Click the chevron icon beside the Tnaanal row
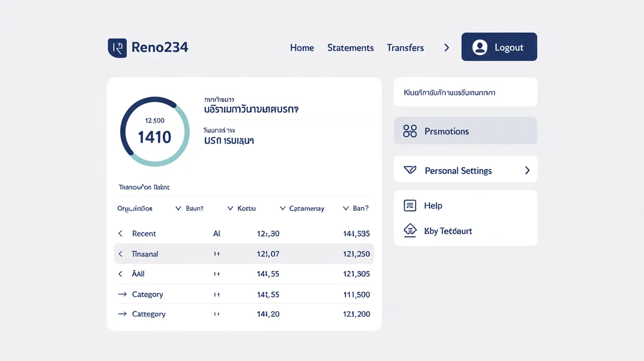The width and height of the screenshot is (644, 361). (120, 254)
